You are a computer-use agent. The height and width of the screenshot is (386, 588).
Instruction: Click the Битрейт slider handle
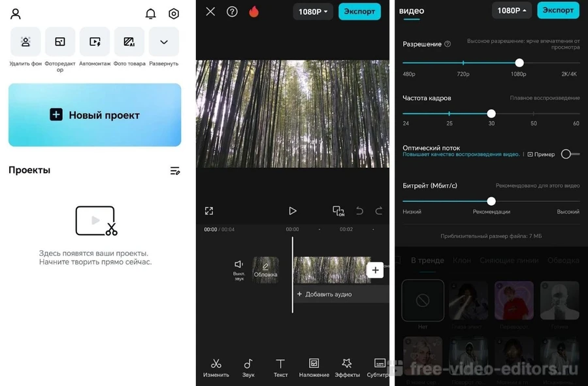pos(491,201)
